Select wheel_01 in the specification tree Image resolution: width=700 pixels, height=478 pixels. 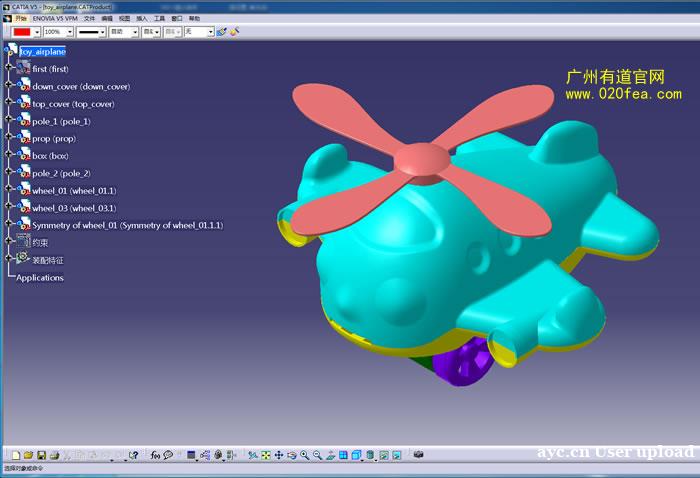(74, 190)
